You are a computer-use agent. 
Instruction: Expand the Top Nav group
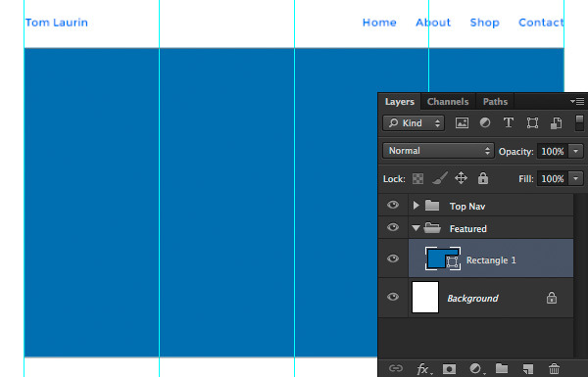tap(416, 206)
